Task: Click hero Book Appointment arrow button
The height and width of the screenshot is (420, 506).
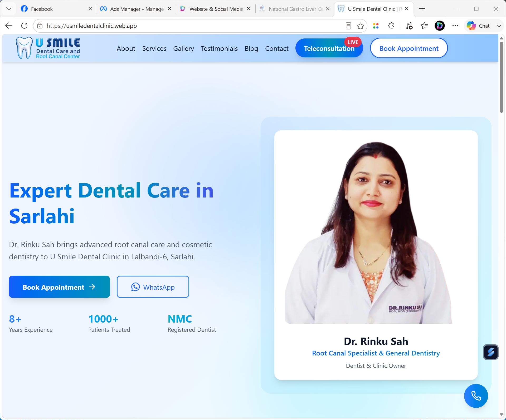Action: pos(59,287)
